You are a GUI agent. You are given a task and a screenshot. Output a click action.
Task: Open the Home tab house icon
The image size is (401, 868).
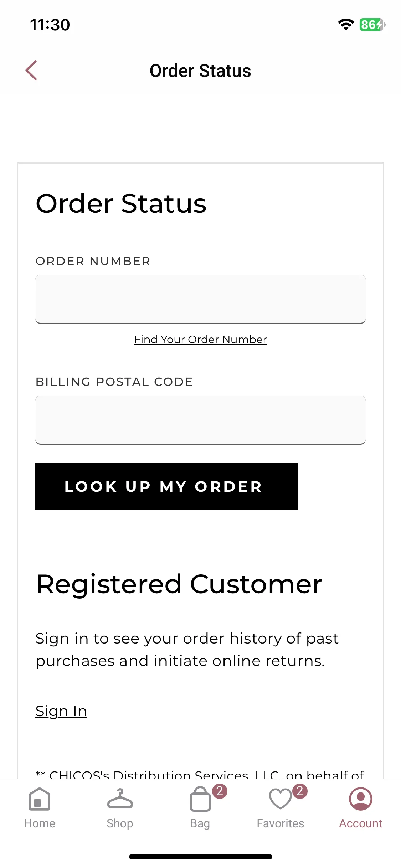click(40, 799)
